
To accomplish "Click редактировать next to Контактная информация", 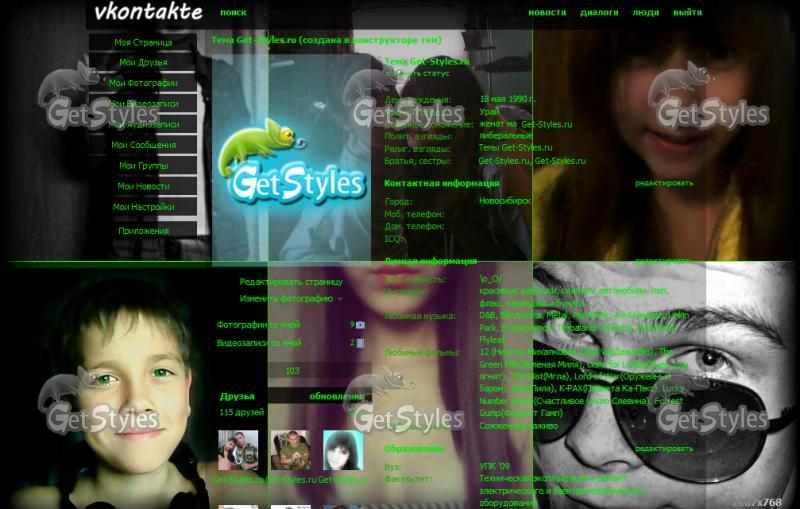I will 664,183.
